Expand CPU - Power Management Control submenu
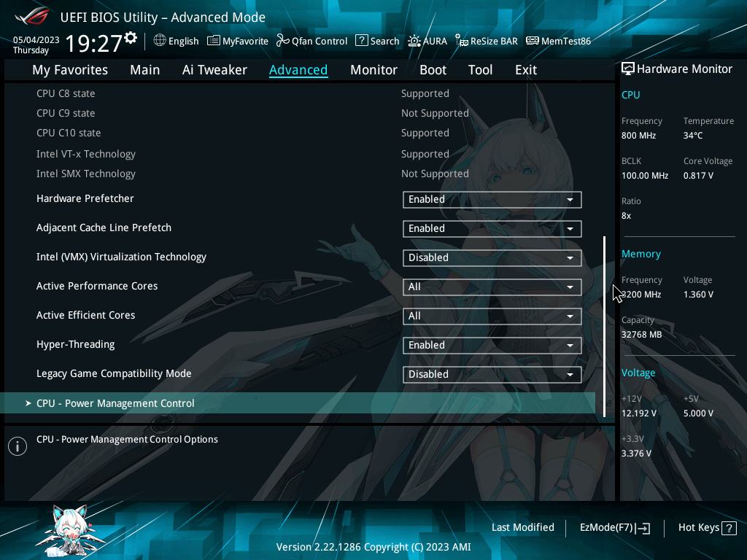Viewport: 747px width, 560px height. coord(298,403)
